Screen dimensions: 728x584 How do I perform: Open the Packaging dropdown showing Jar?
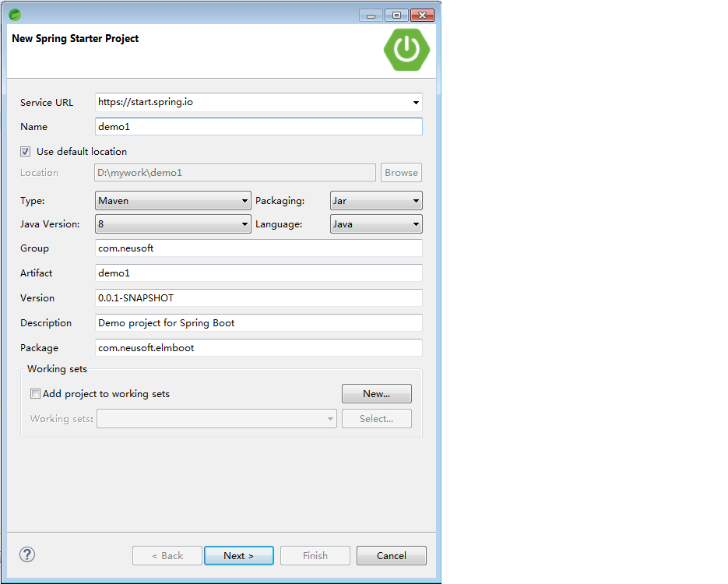[376, 201]
